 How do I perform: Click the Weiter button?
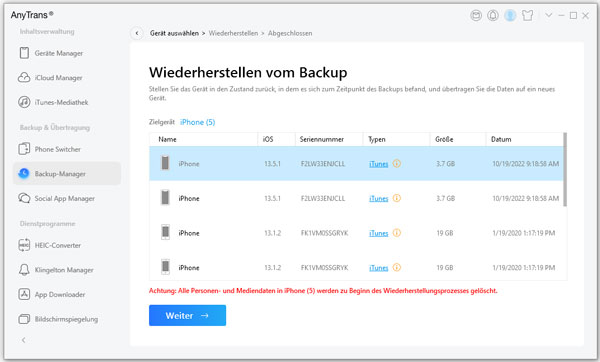(188, 315)
